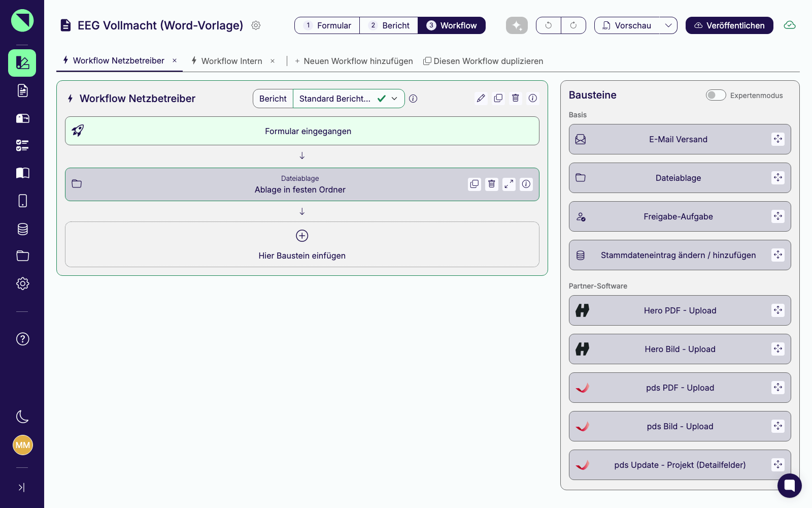812x508 pixels.
Task: Open the checklist tasks sidebar icon
Action: tap(22, 145)
